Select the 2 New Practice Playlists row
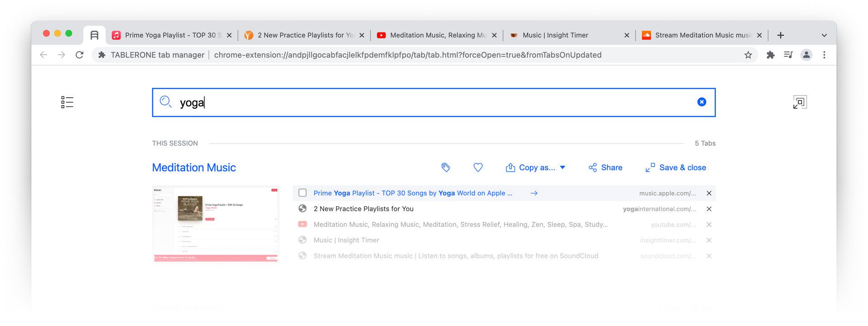This screenshot has width=868, height=326. click(504, 209)
